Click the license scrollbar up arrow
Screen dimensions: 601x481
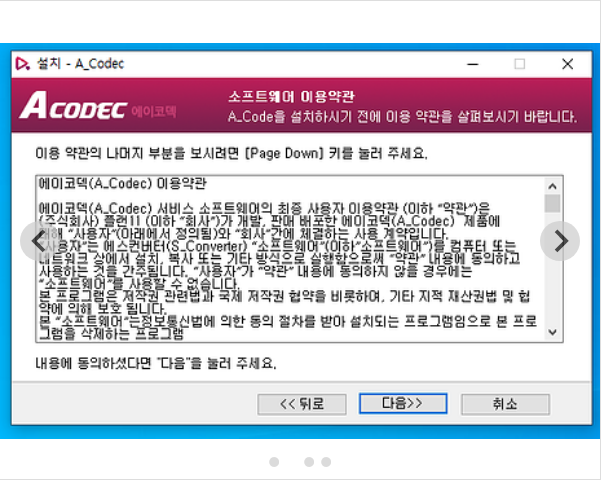tap(552, 186)
